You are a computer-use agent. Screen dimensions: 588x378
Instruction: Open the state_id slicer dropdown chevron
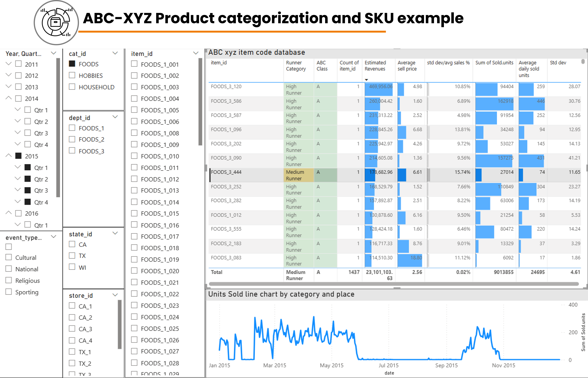coord(115,233)
